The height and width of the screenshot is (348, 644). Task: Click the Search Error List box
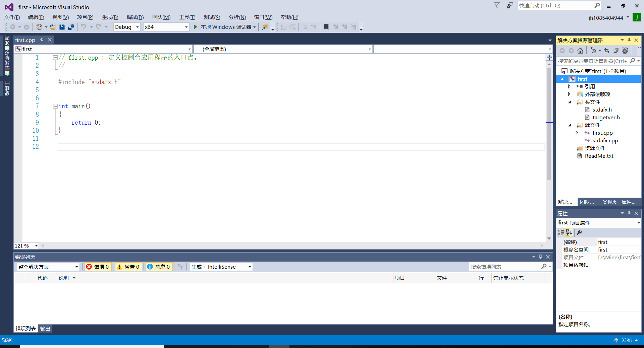[x=505, y=267]
